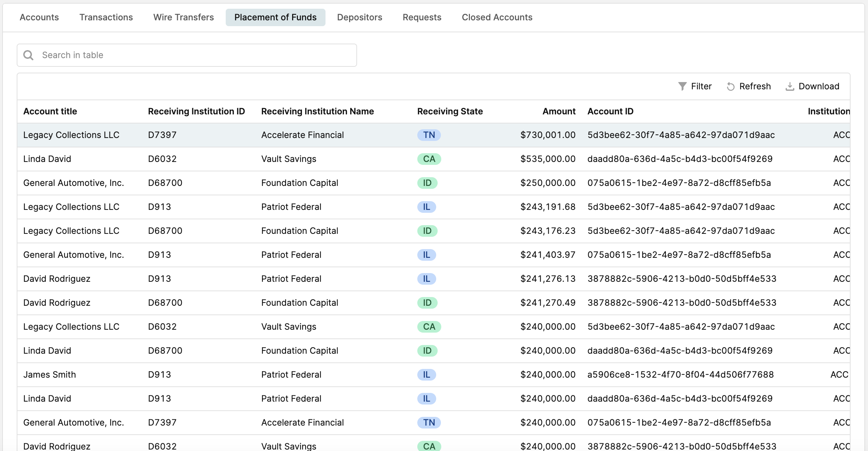
Task: Click the Download button label
Action: coord(819,86)
